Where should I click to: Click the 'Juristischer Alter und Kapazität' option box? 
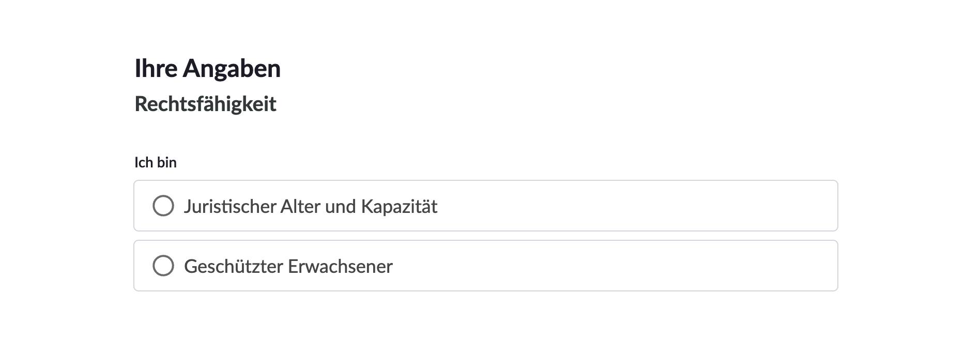tap(465, 206)
